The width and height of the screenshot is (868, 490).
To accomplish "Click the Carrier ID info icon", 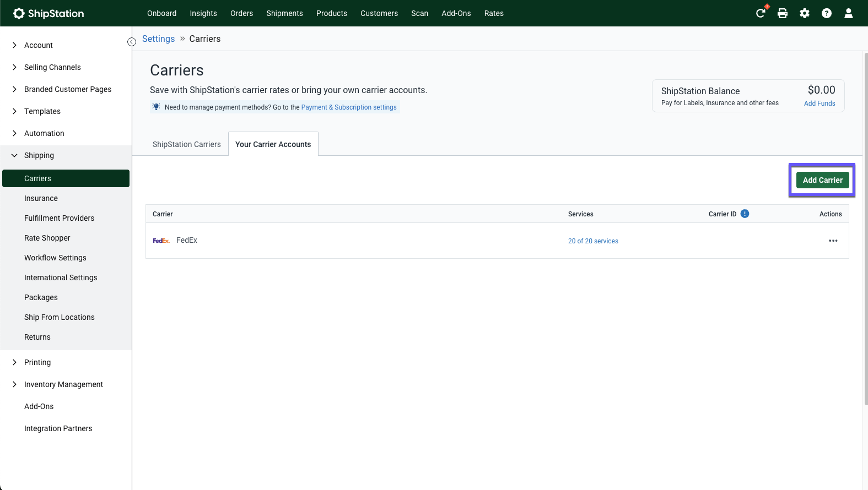I will coord(745,214).
